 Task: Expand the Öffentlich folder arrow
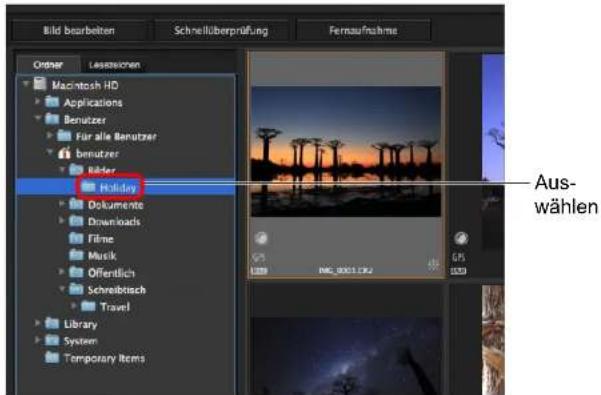pos(62,272)
